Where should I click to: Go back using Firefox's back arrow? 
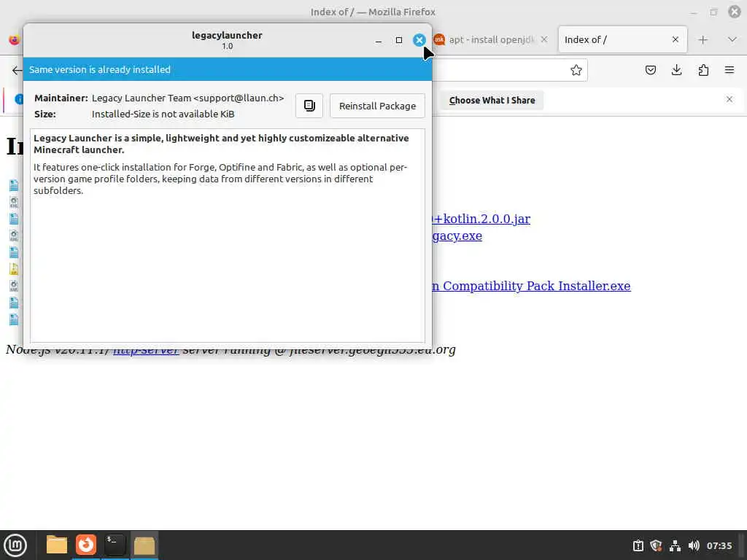(17, 71)
